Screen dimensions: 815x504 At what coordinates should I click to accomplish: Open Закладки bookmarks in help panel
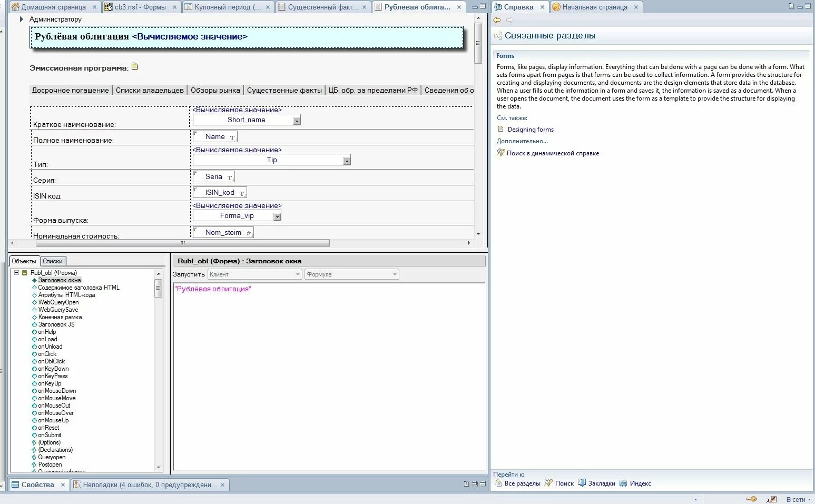pyautogui.click(x=596, y=483)
